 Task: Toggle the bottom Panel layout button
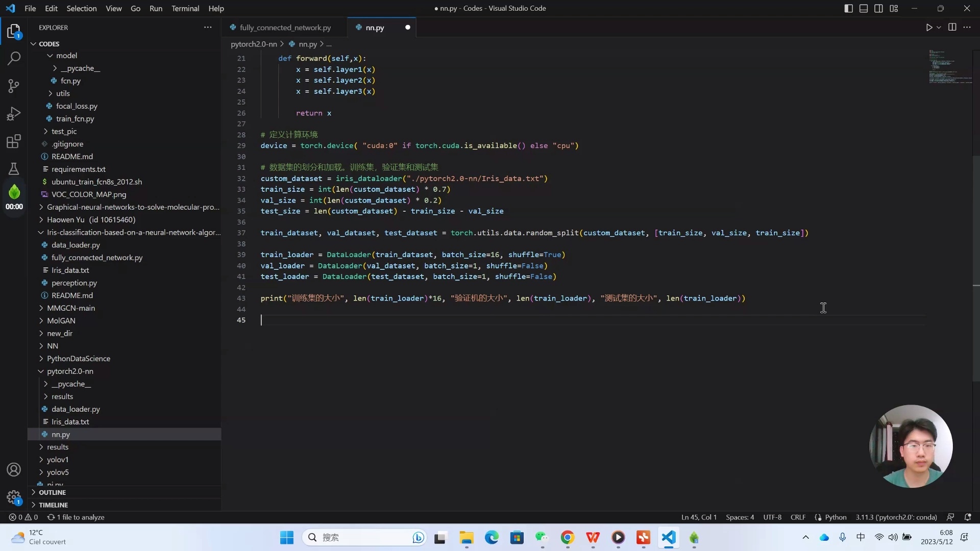(864, 9)
